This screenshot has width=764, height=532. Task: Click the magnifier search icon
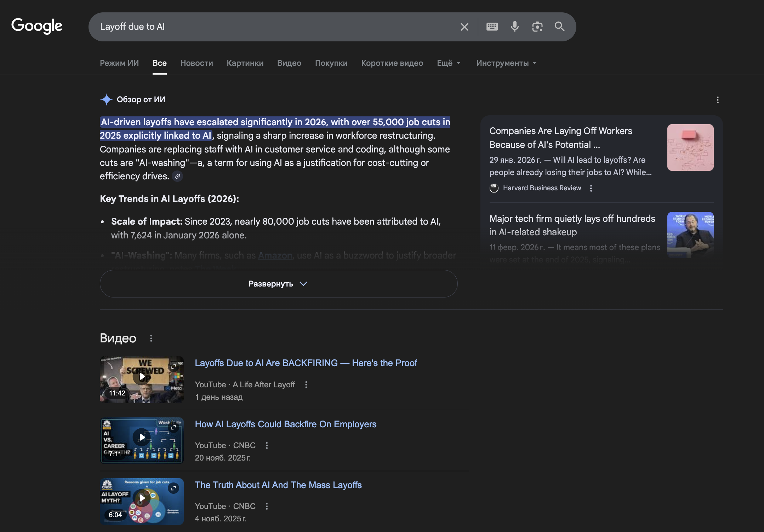(x=559, y=27)
